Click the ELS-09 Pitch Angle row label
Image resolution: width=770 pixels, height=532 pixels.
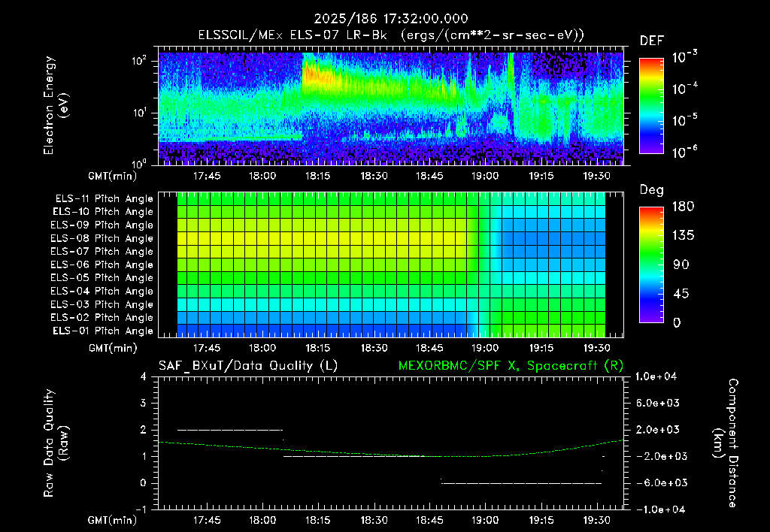coord(102,225)
